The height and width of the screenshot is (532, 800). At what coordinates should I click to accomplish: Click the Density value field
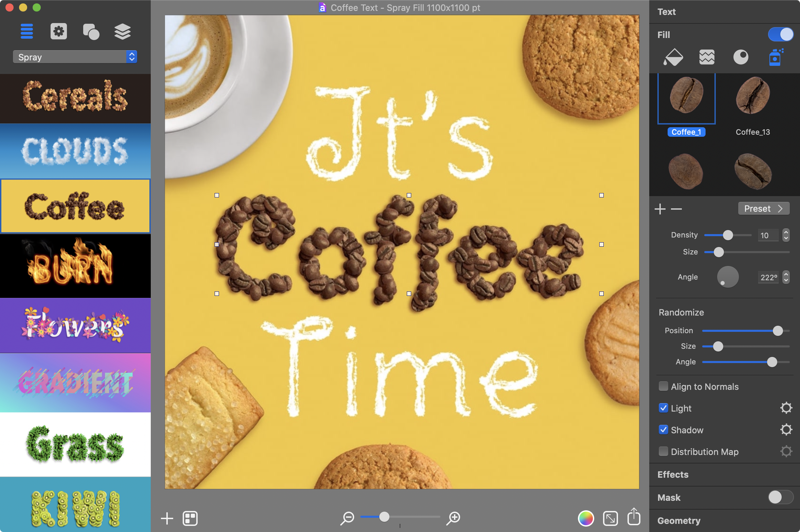point(768,235)
